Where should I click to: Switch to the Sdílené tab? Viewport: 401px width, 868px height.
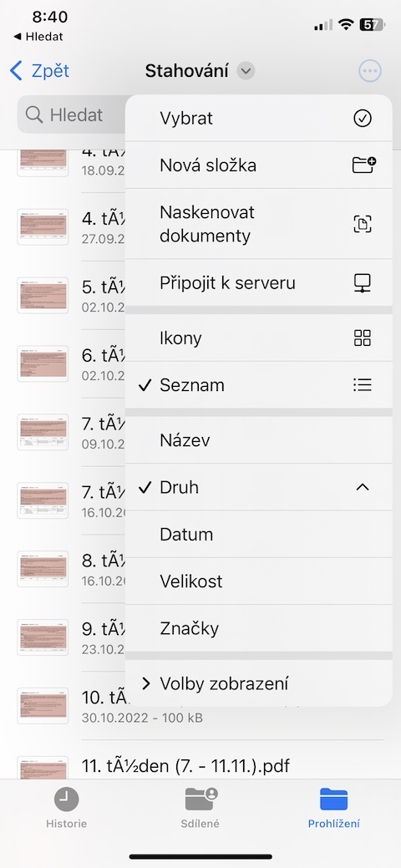(200, 808)
